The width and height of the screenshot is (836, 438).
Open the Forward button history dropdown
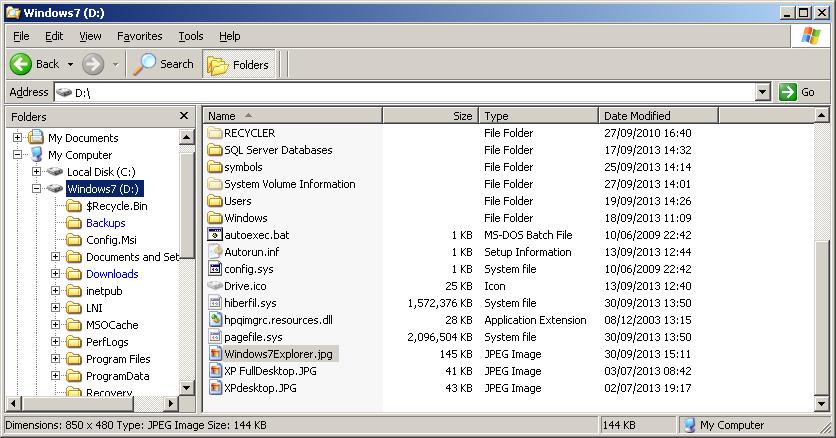(x=115, y=64)
